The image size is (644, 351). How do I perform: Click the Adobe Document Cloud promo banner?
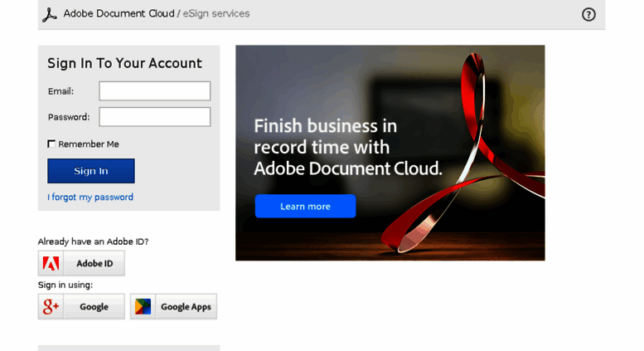pyautogui.click(x=390, y=153)
